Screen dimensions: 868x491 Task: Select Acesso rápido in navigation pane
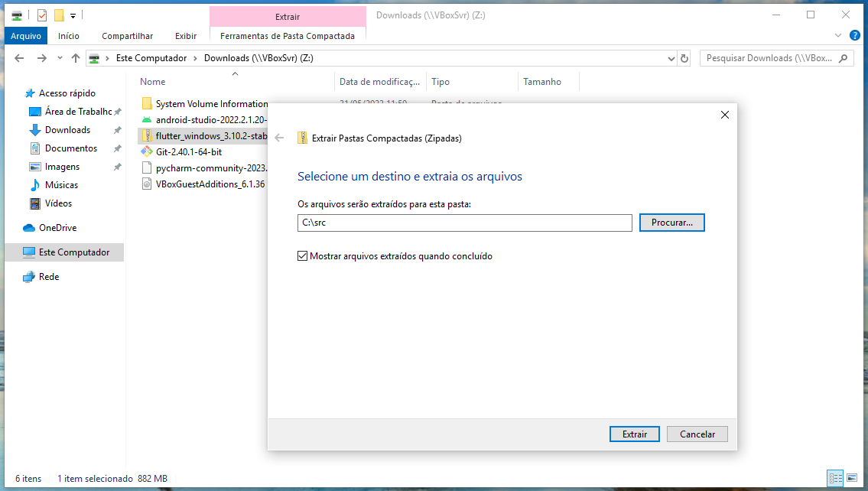tap(67, 93)
